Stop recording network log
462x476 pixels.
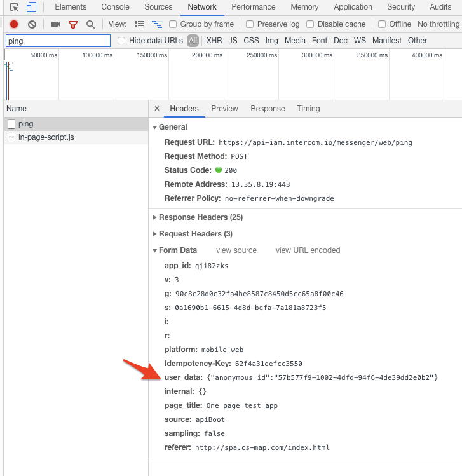click(14, 24)
